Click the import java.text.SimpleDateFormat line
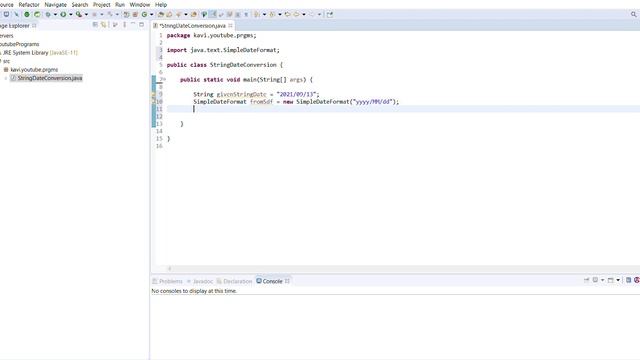This screenshot has height=360, width=640. [223, 50]
